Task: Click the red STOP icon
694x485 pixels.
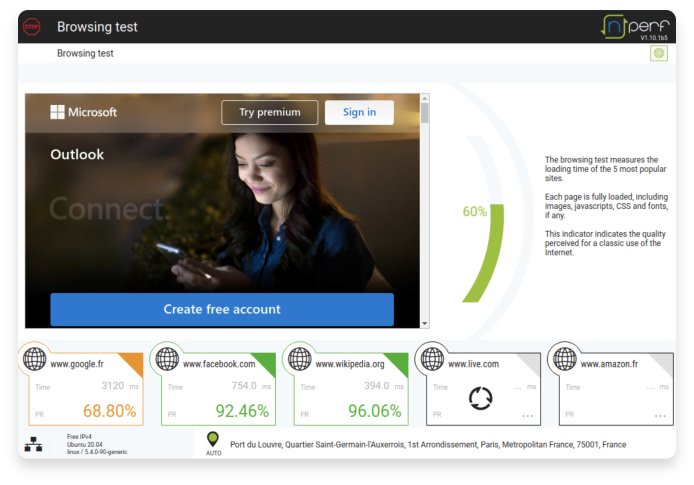Action: [x=31, y=27]
